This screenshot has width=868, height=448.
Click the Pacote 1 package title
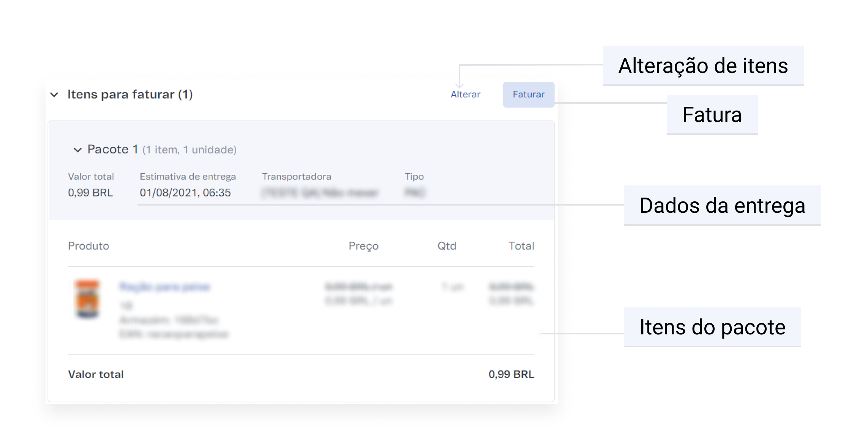click(112, 149)
